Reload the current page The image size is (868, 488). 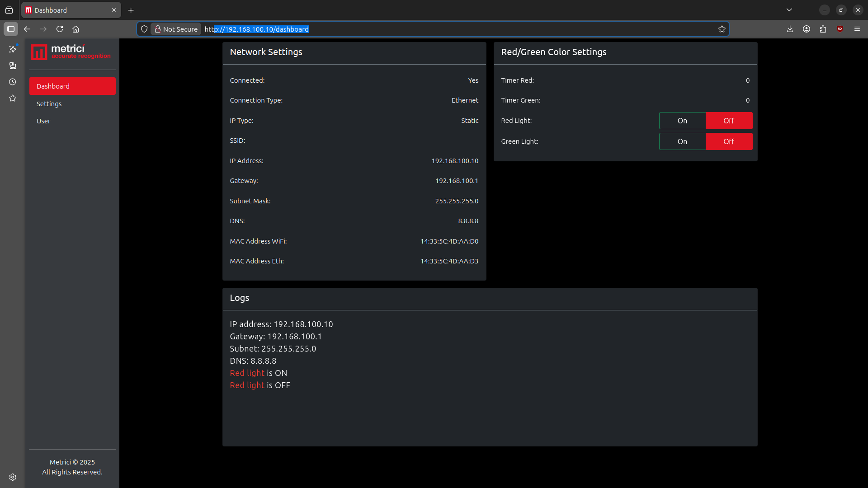point(60,29)
